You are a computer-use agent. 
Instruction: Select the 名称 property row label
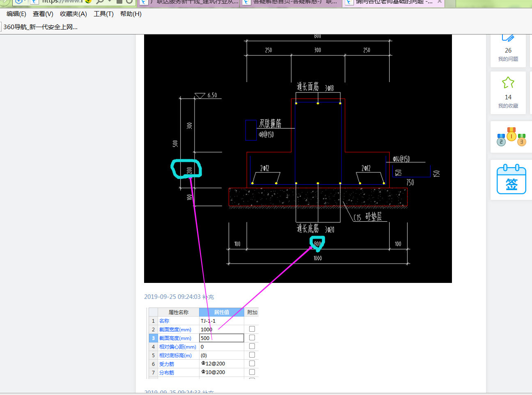[x=164, y=321]
